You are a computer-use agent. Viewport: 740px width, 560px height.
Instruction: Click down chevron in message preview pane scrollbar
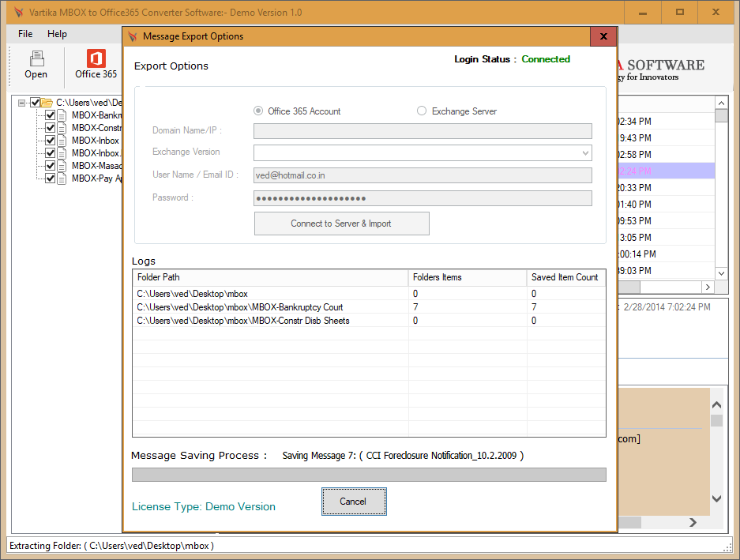click(x=716, y=498)
